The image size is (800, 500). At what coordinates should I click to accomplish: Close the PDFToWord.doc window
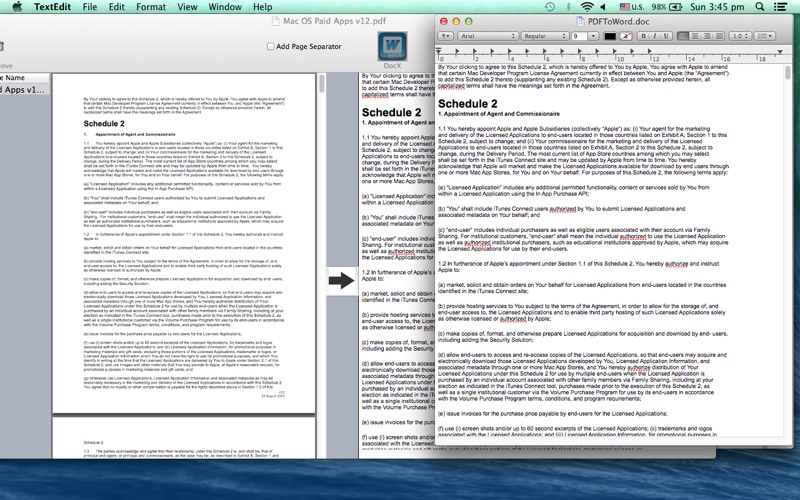pyautogui.click(x=443, y=21)
